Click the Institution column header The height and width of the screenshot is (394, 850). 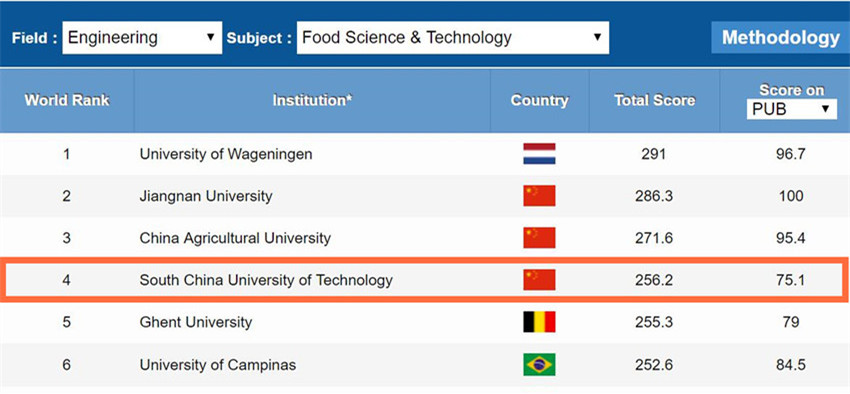click(x=312, y=100)
